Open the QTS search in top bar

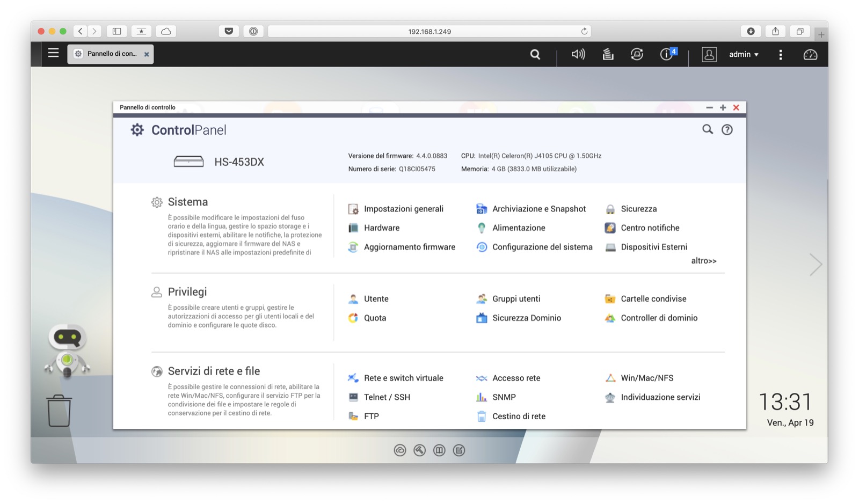[535, 54]
